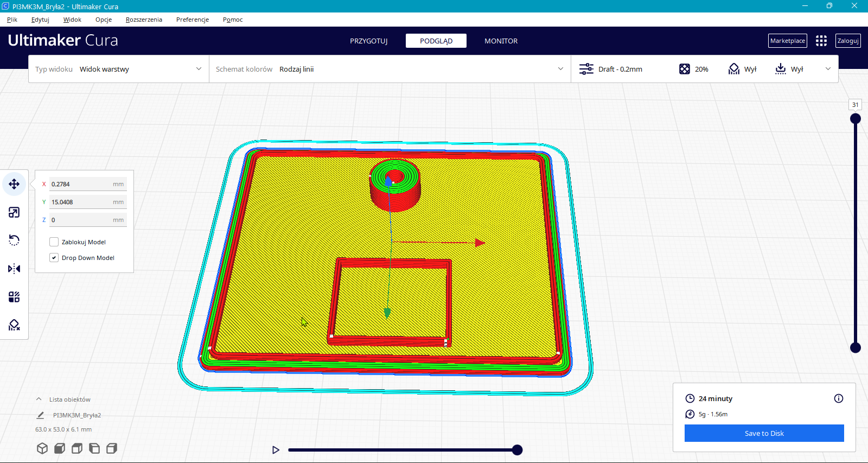This screenshot has height=463, width=868.
Task: Expand the print settings panel chevron
Action: tap(828, 69)
